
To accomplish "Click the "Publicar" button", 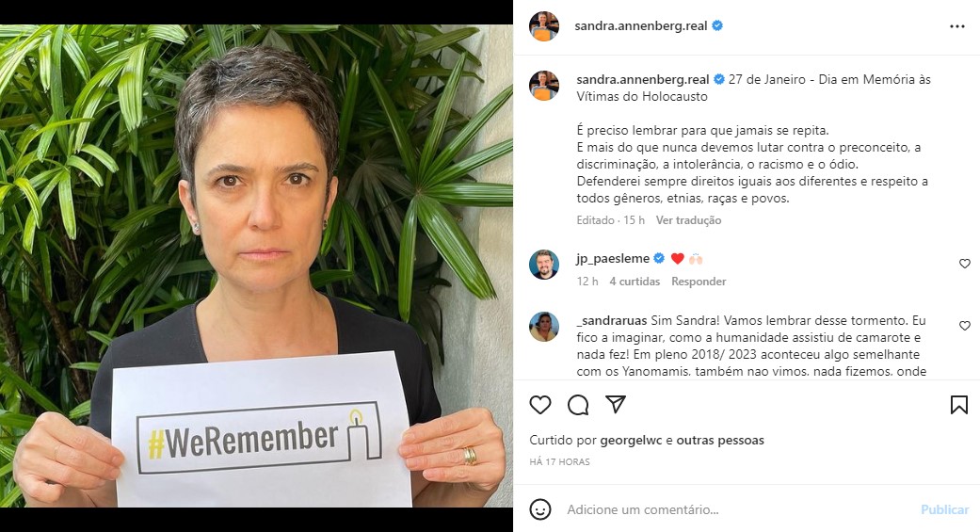I will point(944,509).
